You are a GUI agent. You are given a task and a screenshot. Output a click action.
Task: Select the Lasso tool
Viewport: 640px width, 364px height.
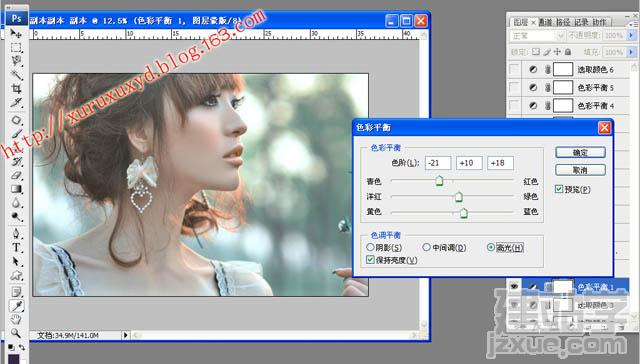(x=16, y=61)
